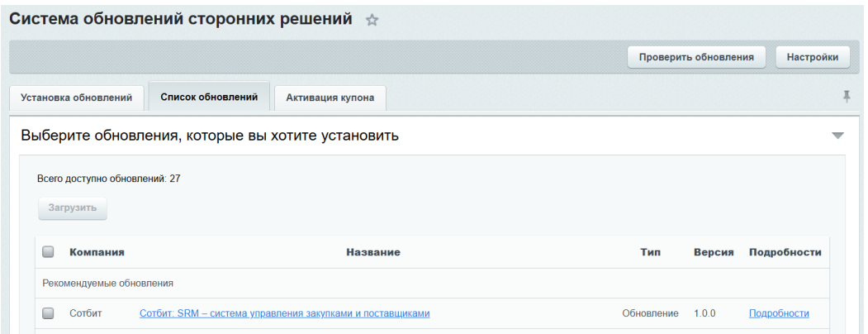Image resolution: width=868 pixels, height=334 pixels.
Task: Select the 'Список обновлений' tab
Action: (x=209, y=98)
